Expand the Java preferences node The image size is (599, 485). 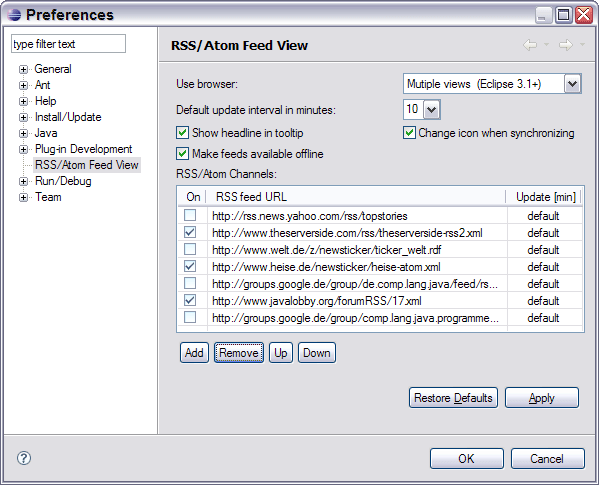point(23,133)
